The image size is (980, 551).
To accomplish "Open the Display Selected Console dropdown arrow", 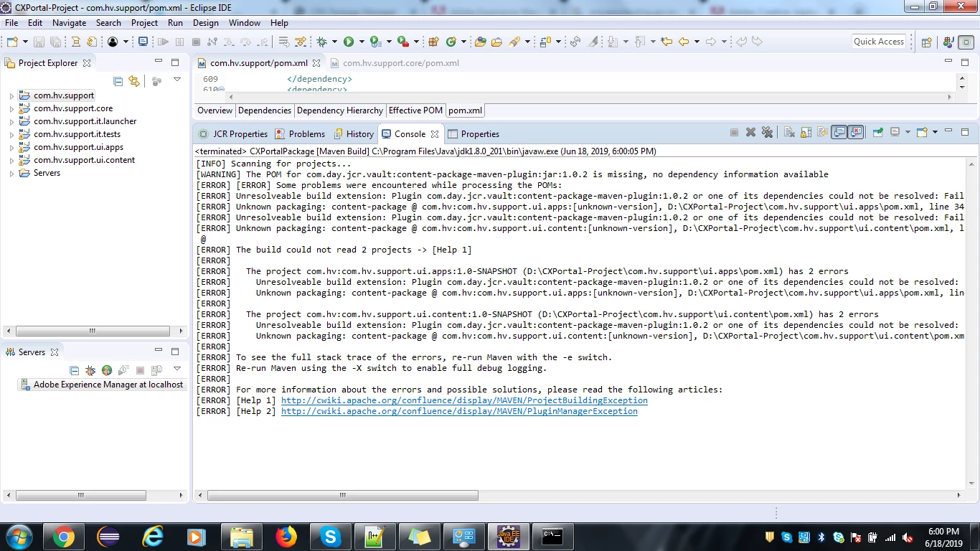I will (908, 133).
